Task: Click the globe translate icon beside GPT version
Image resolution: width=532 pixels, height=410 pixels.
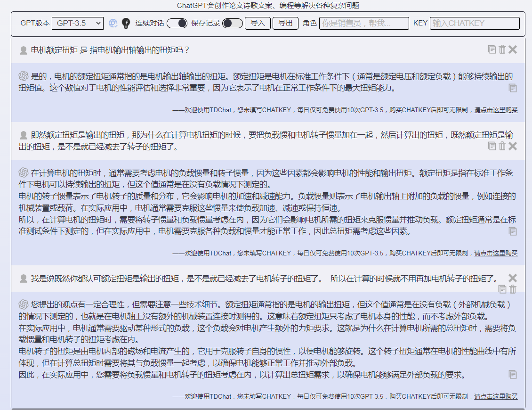Action: [x=113, y=23]
